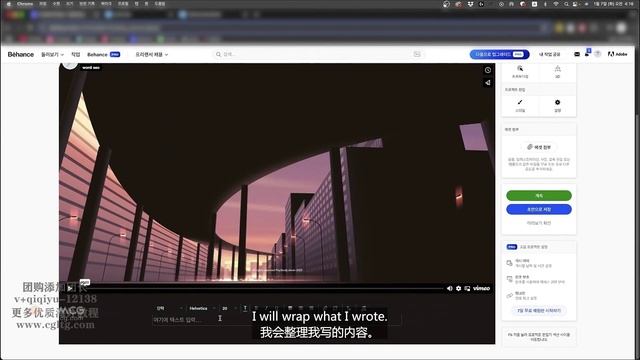
Task: Open the notifications bell icon
Action: point(587,53)
